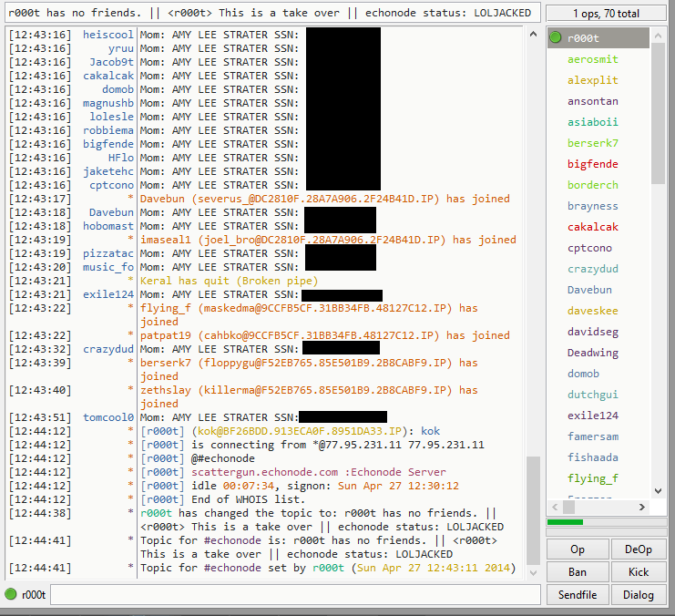Screen dimensions: 675x616
Task: Open the Sendfile dialog
Action: point(577,595)
